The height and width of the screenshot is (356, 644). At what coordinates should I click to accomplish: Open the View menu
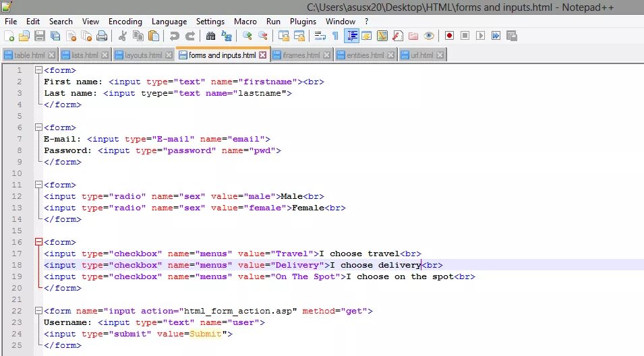coord(90,22)
